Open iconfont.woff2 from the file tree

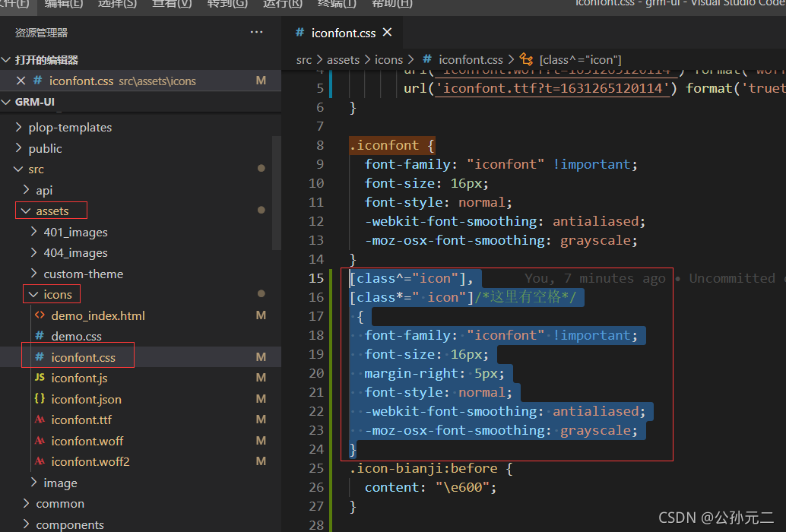(90, 461)
